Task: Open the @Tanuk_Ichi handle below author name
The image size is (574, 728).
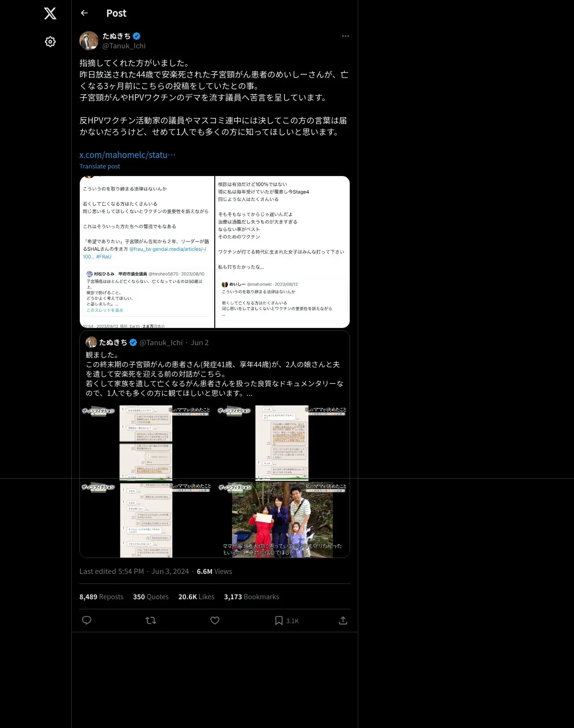Action: [x=124, y=46]
